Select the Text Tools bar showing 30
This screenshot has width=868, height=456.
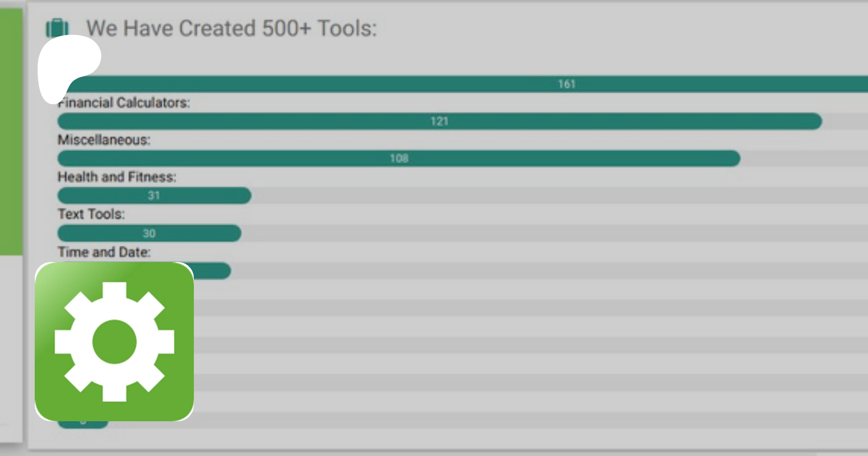coord(149,233)
